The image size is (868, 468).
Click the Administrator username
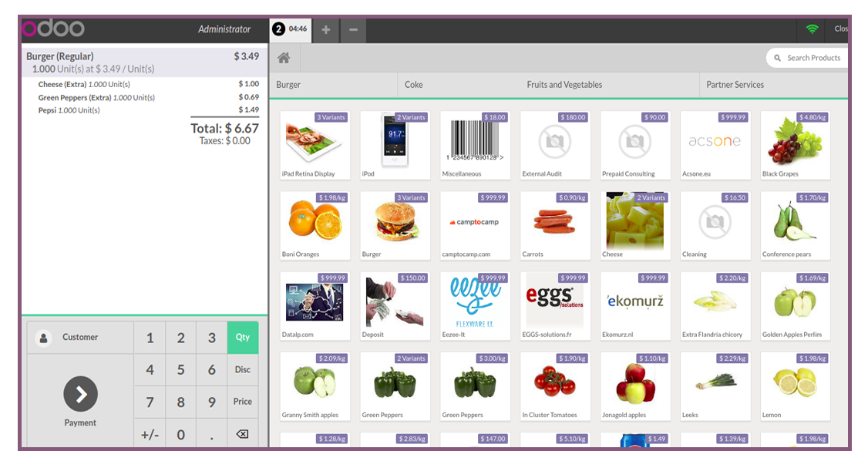224,29
